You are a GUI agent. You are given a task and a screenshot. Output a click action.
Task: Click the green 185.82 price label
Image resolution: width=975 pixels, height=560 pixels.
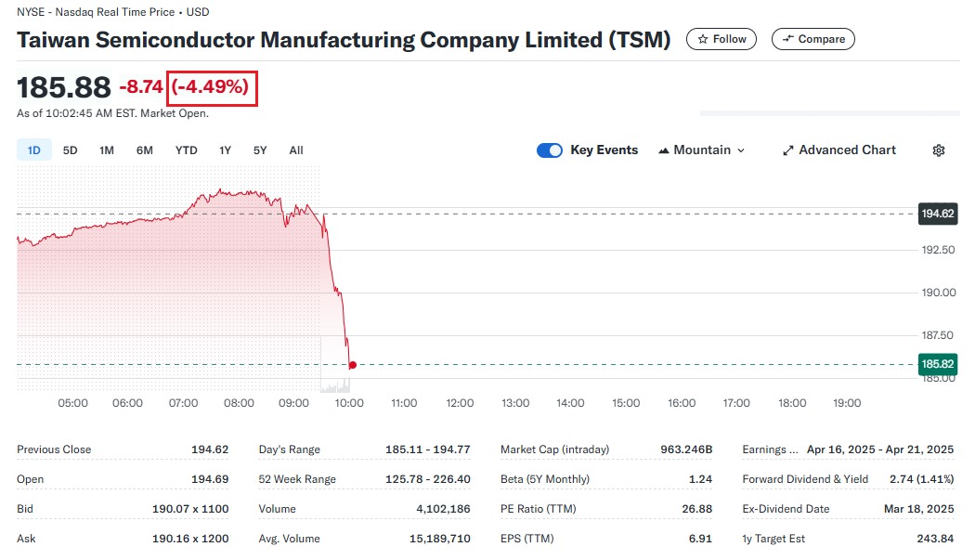[937, 364]
